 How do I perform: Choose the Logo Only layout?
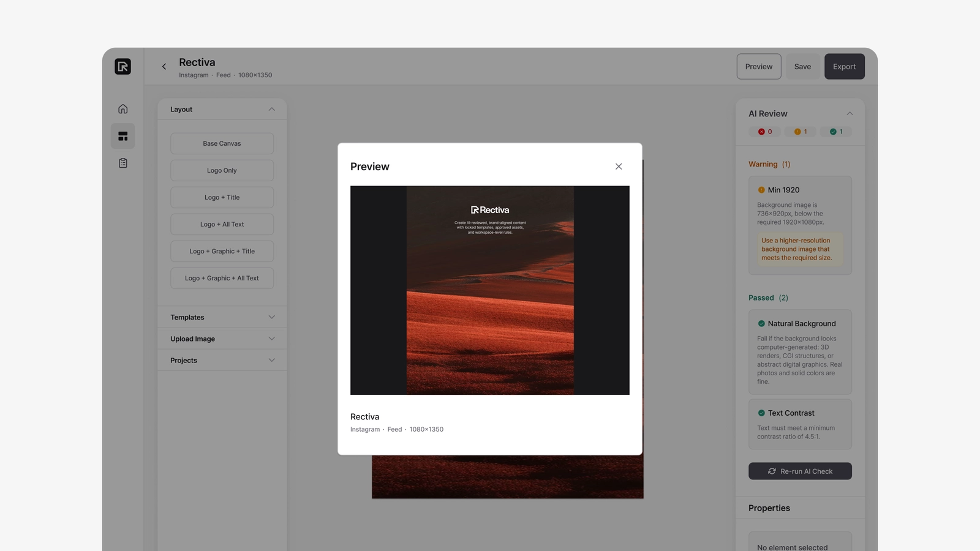222,170
